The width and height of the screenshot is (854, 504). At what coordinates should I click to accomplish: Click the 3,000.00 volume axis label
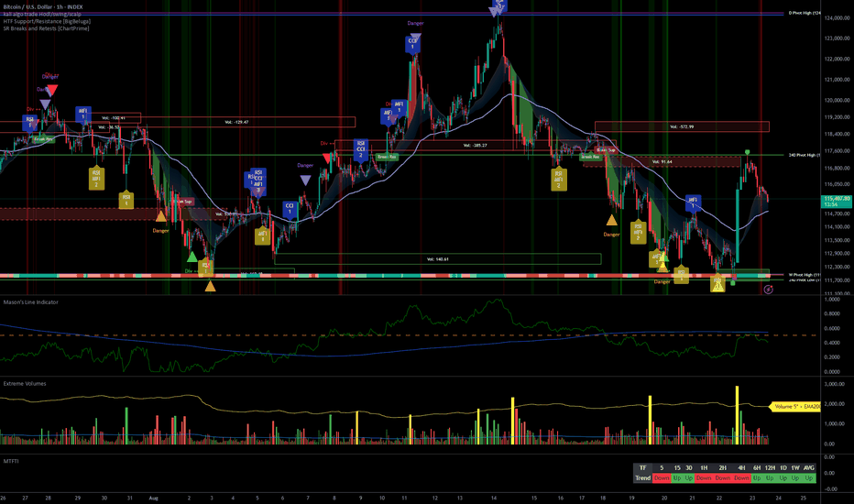coord(835,384)
